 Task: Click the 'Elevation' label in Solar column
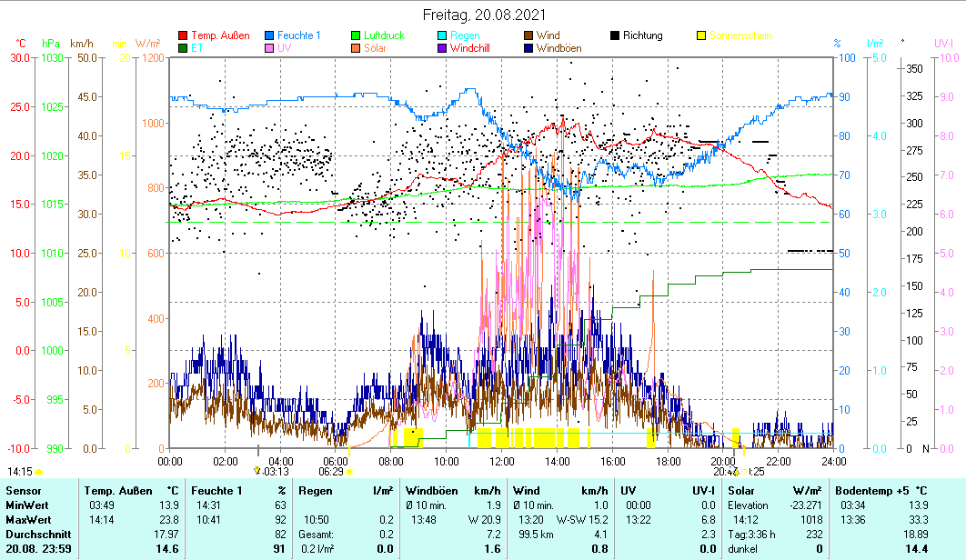pyautogui.click(x=749, y=505)
